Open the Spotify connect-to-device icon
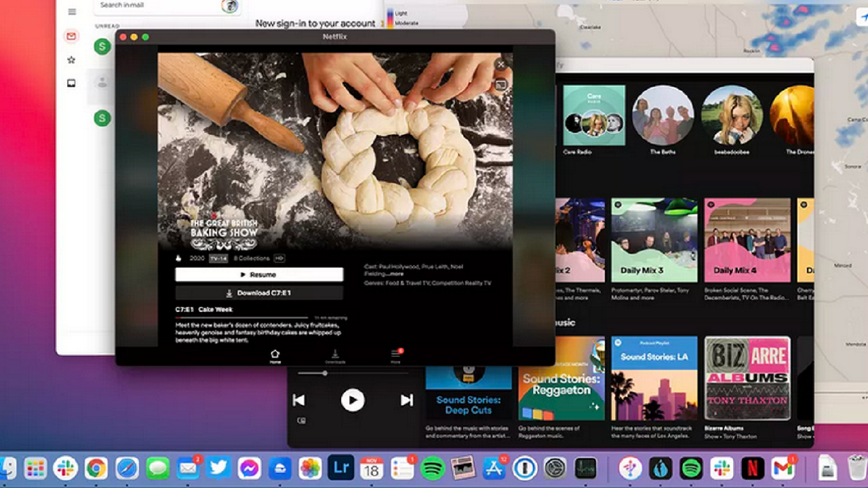Screen dimensions: 868x488 (301, 421)
